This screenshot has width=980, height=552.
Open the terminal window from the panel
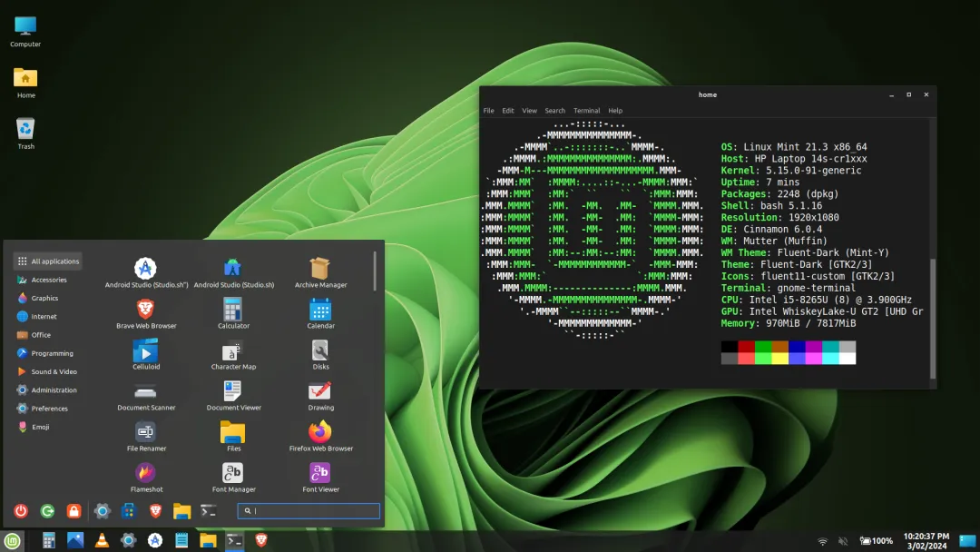(234, 540)
